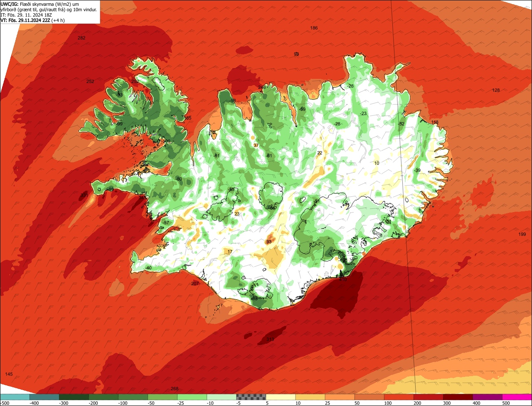Click the -23 value on the map

(363, 113)
